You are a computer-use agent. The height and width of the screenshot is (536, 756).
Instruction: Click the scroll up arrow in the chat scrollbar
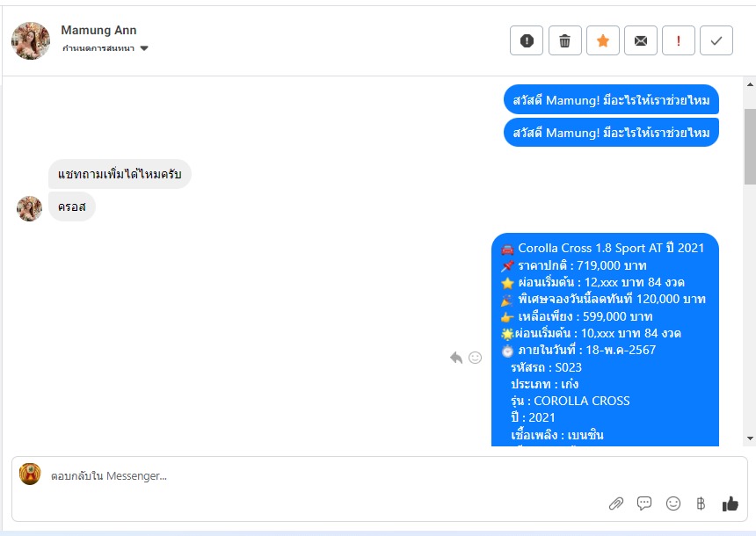[x=750, y=84]
